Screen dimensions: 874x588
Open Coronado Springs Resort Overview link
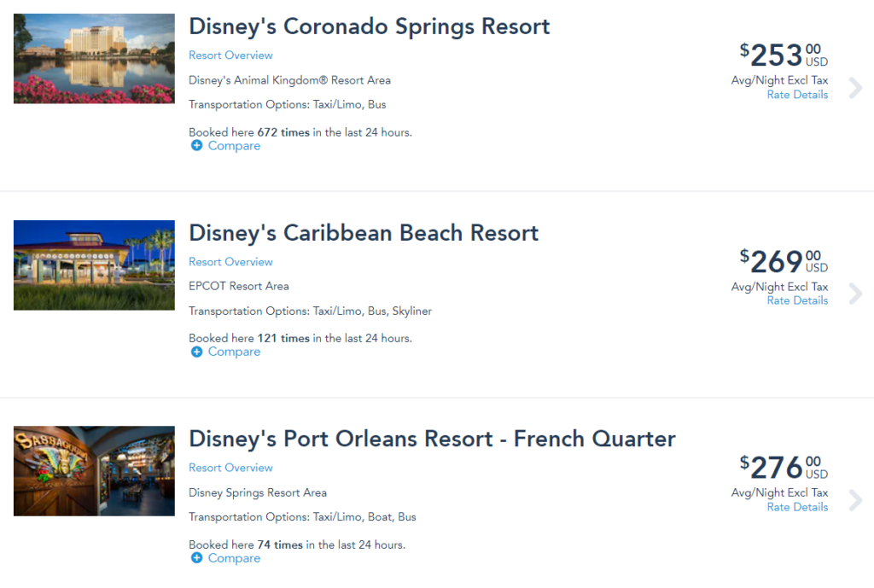click(230, 55)
